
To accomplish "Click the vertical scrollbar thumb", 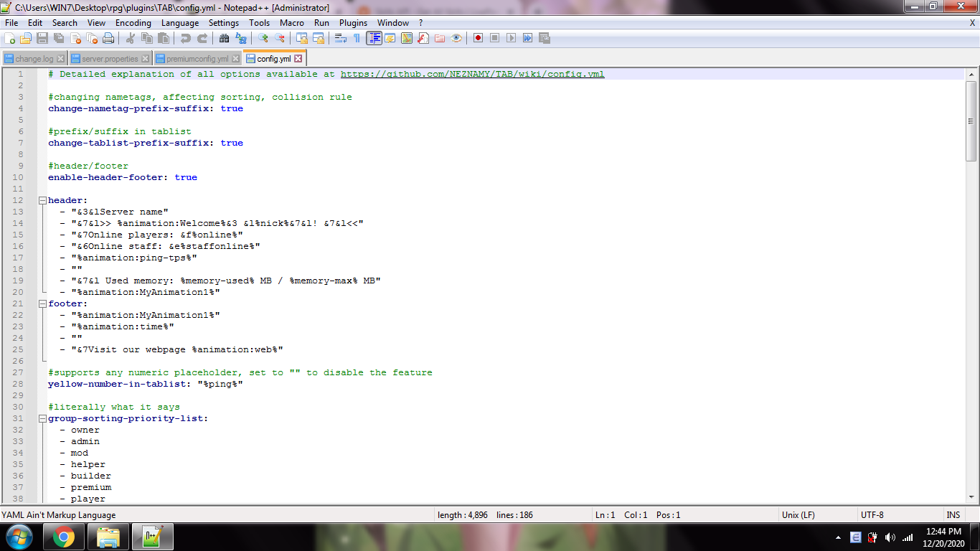I will 971,121.
